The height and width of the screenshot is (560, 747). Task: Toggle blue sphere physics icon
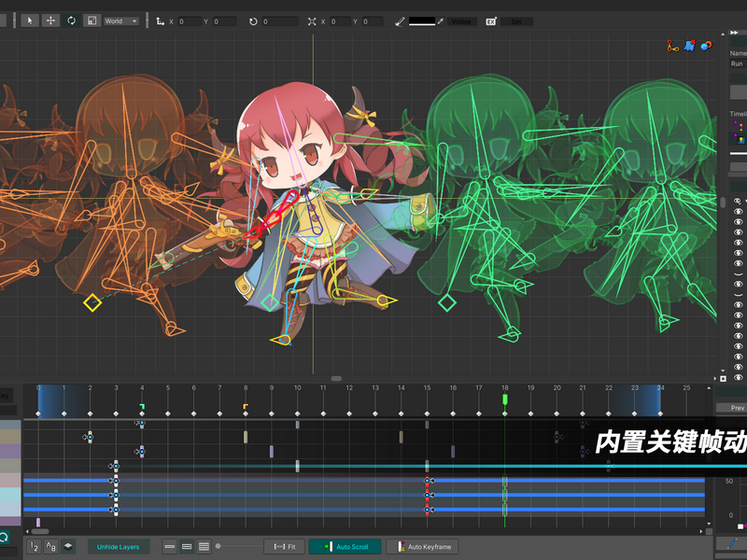[x=707, y=46]
